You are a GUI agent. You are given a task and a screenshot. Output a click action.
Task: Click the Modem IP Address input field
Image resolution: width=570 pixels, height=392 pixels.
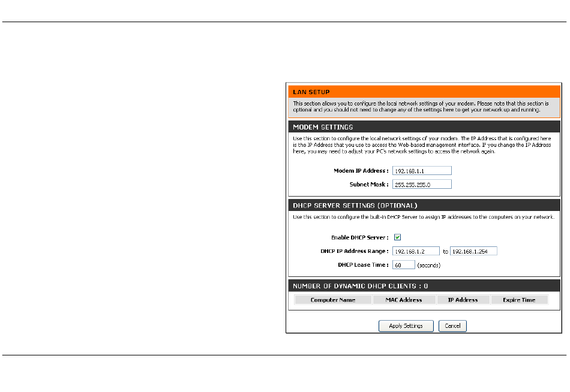[x=421, y=171]
